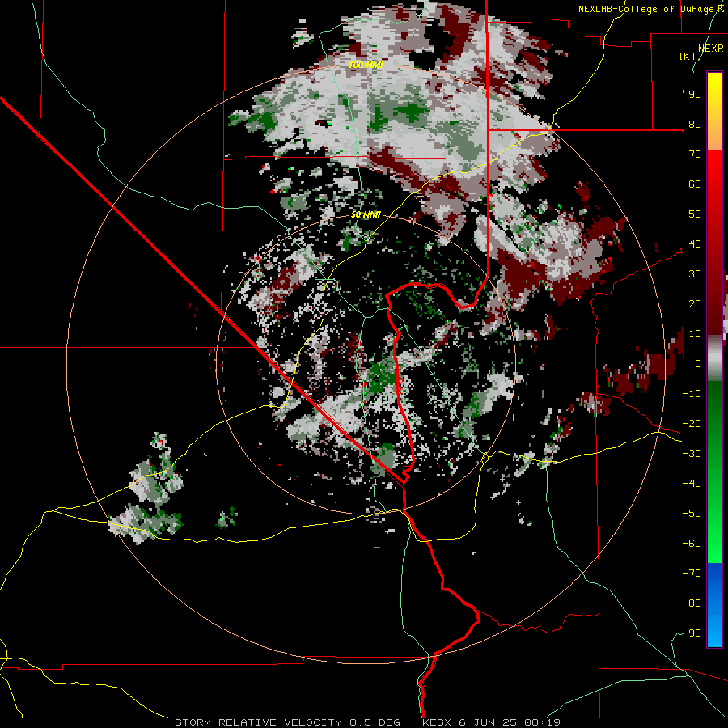Click the 100 NMI range ring label
Image resolution: width=728 pixels, height=728 pixels.
point(366,65)
